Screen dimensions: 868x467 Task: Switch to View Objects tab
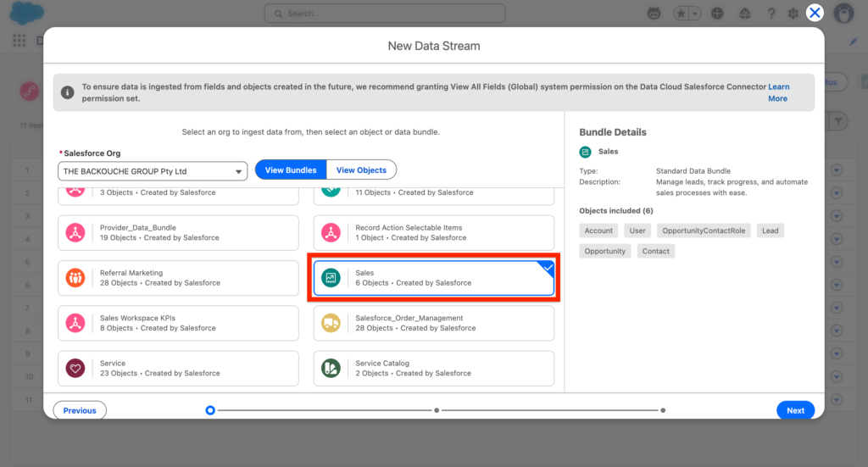(x=361, y=170)
